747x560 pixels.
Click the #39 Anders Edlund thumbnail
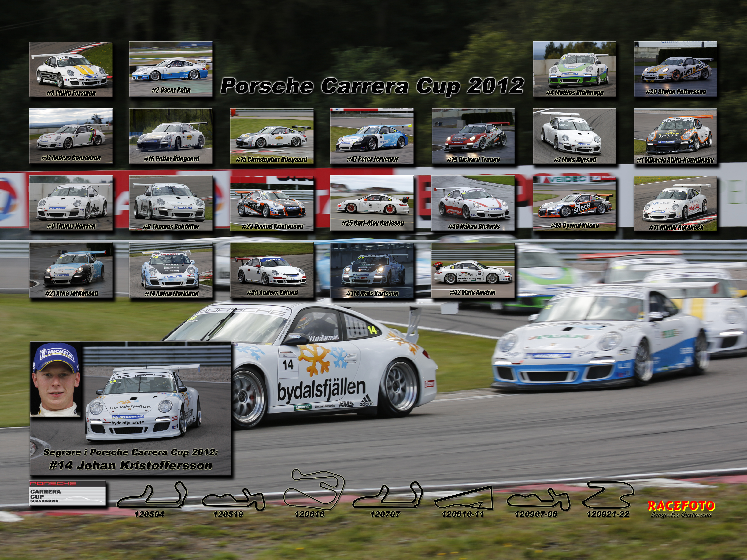click(x=272, y=270)
